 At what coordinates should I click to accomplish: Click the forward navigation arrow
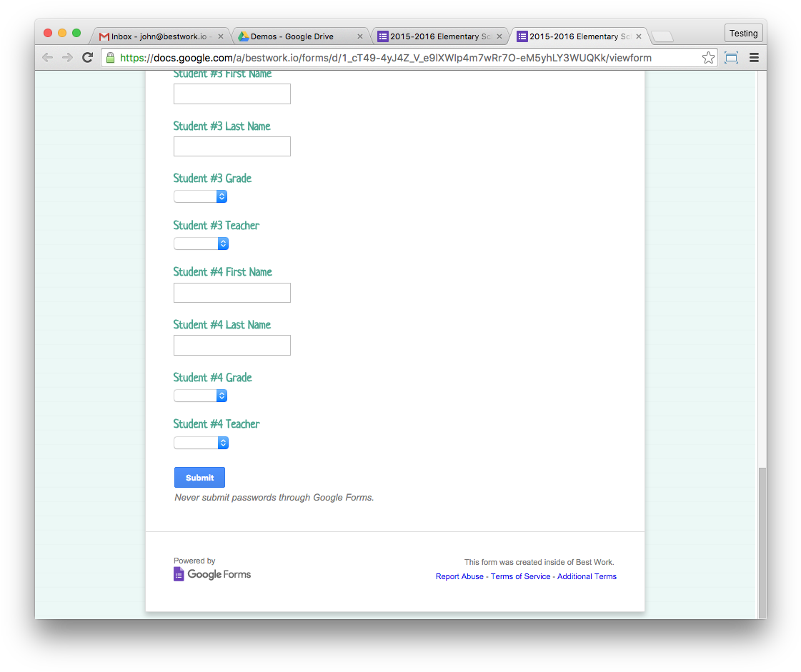67,57
